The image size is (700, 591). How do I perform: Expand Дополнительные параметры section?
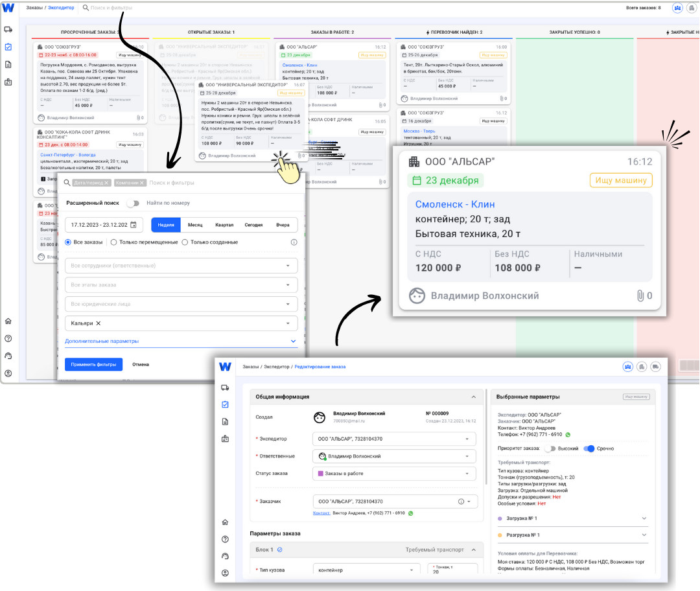click(181, 341)
